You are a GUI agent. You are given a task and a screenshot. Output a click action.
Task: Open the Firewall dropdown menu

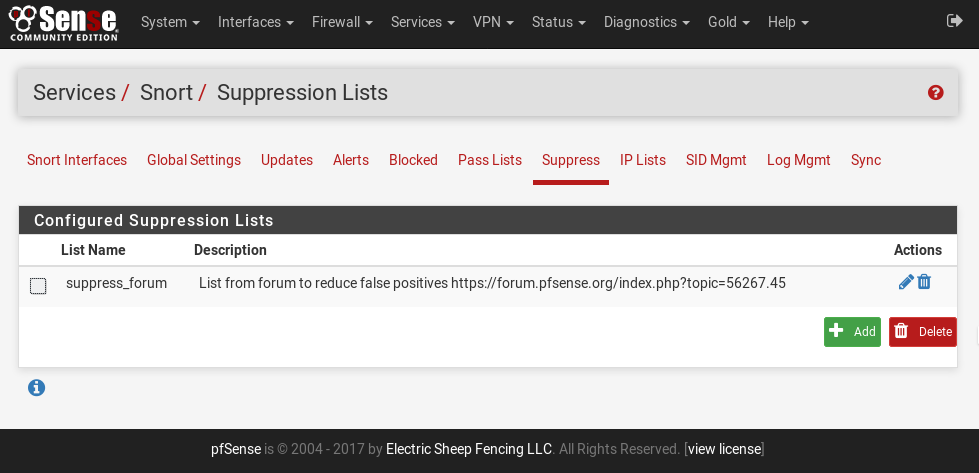(342, 22)
